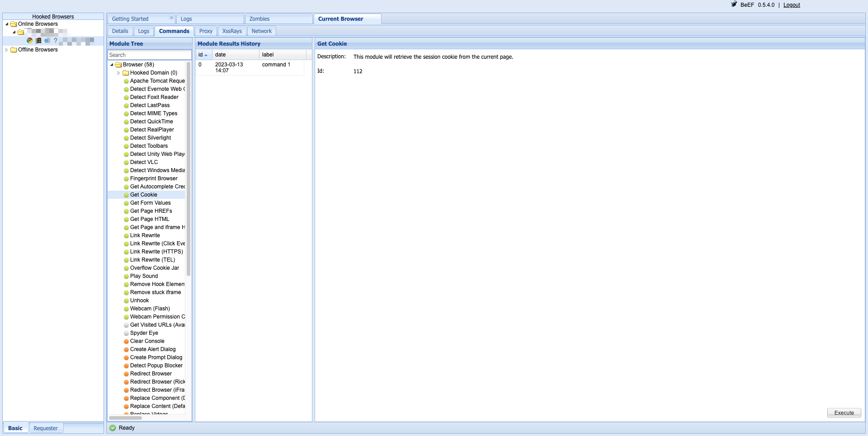
Task: Click green status dot of Fingerprint Browser
Action: pyautogui.click(x=127, y=179)
